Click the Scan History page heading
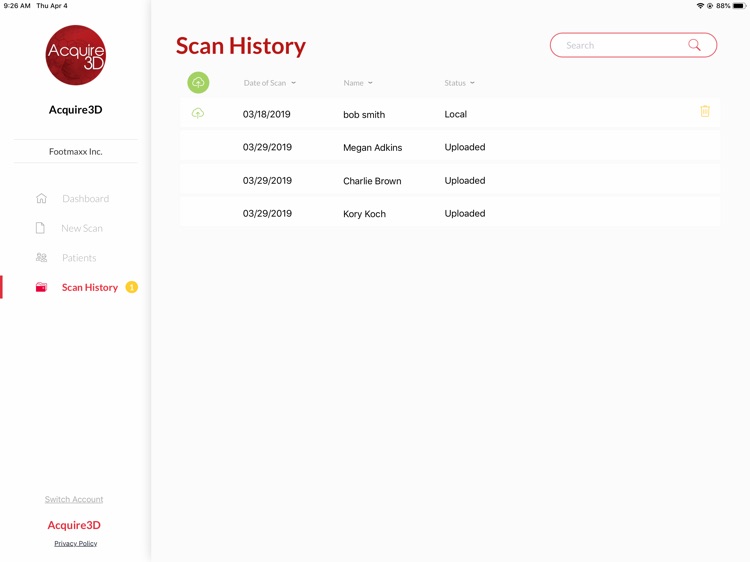The height and width of the screenshot is (562, 750). [x=241, y=46]
